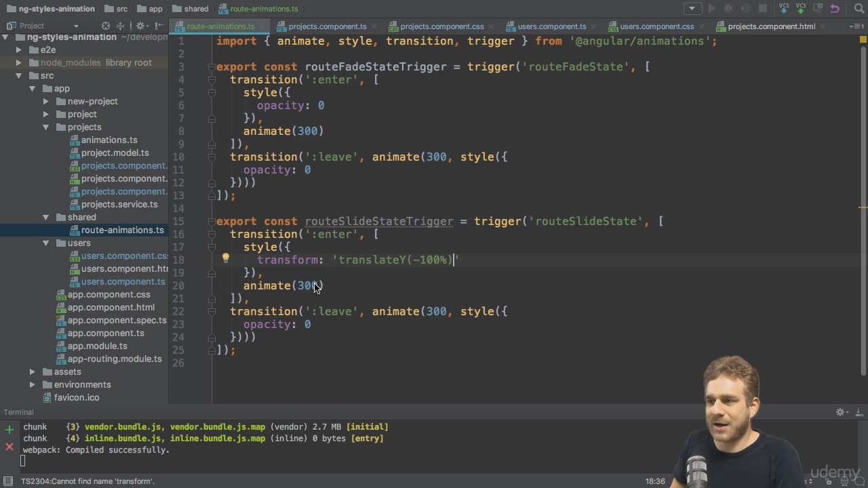The width and height of the screenshot is (868, 488).
Task: Click status bar error 'Cannot find name transform'
Action: point(87,481)
